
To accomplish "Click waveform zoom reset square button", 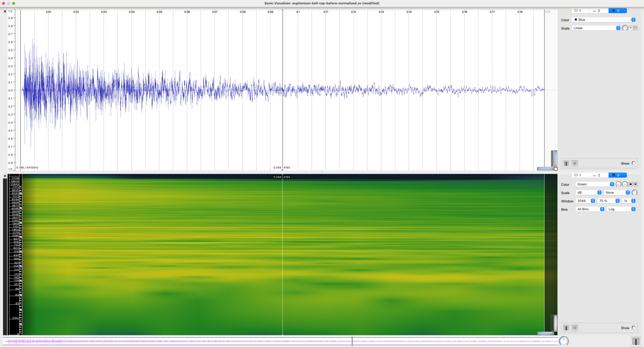I will pyautogui.click(x=555, y=169).
